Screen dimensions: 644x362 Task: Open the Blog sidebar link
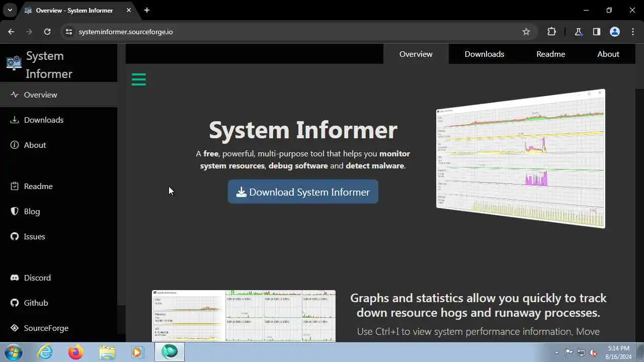tap(58, 211)
